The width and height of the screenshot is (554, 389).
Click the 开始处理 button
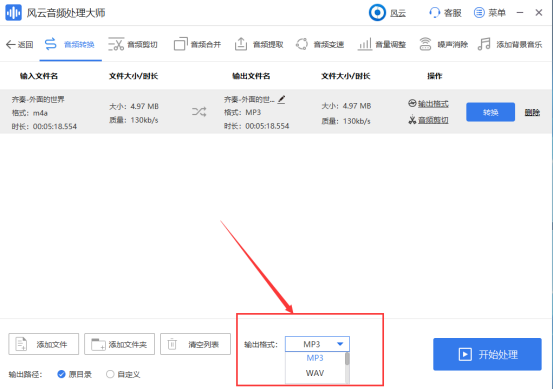pyautogui.click(x=487, y=354)
